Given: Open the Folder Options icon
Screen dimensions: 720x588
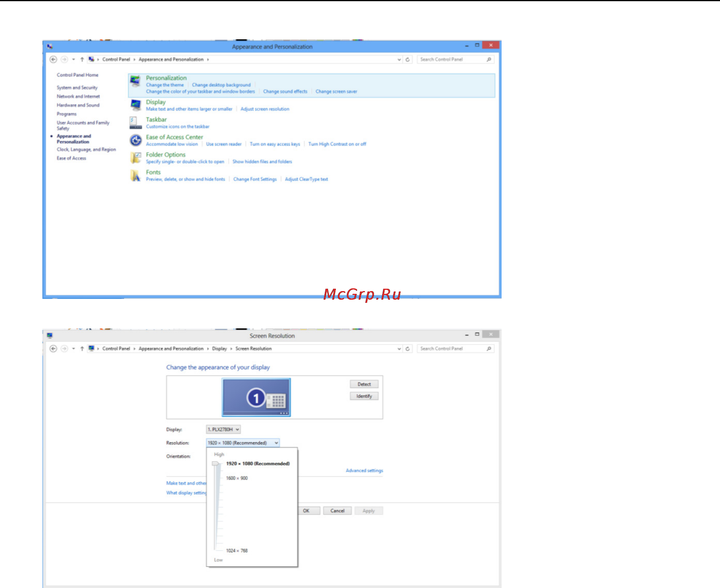Looking at the screenshot, I should pos(136,158).
